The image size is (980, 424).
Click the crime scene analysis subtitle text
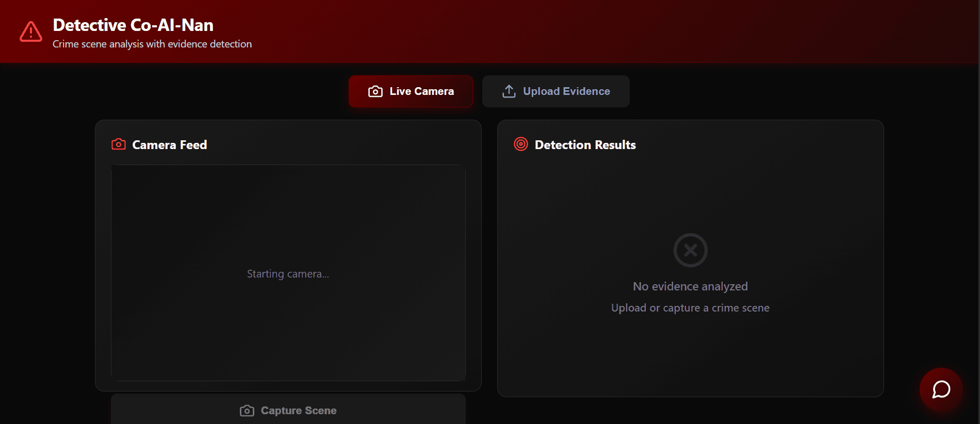(x=152, y=44)
